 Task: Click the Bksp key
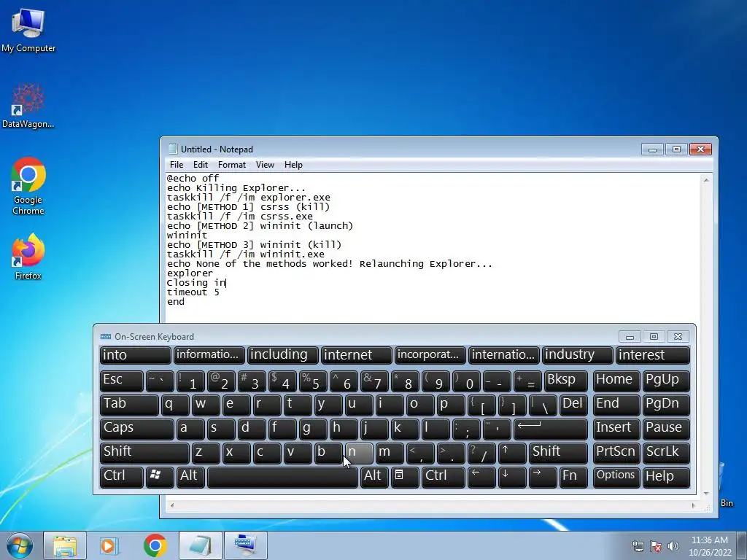pyautogui.click(x=565, y=381)
